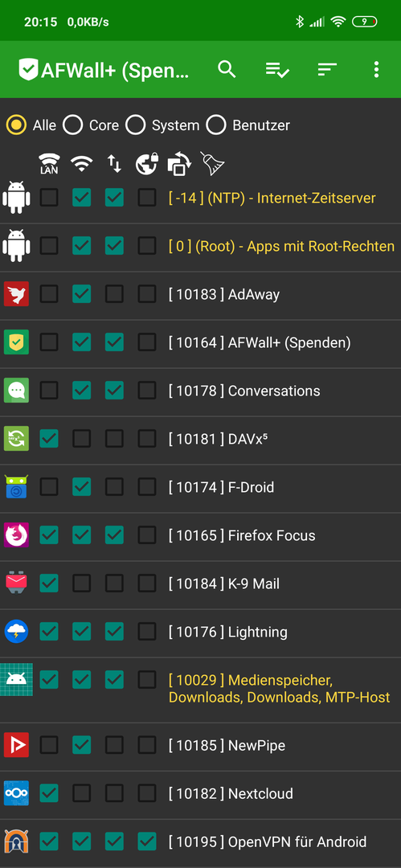Tap the LAN column header icon

[x=49, y=164]
